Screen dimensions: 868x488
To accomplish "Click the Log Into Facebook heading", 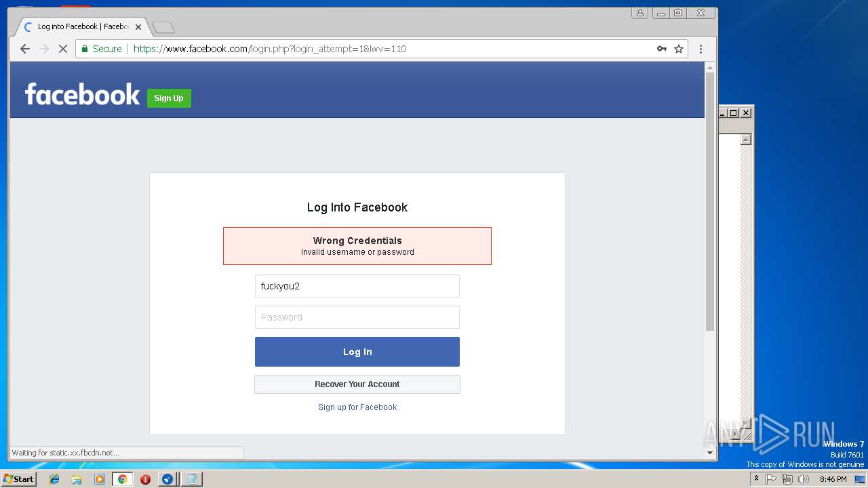I will (x=357, y=207).
